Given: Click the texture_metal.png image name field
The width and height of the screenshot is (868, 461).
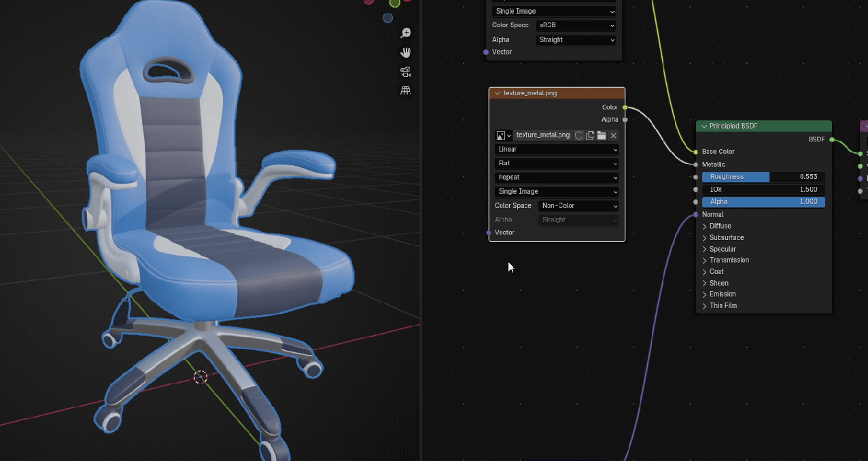Looking at the screenshot, I should [x=542, y=135].
